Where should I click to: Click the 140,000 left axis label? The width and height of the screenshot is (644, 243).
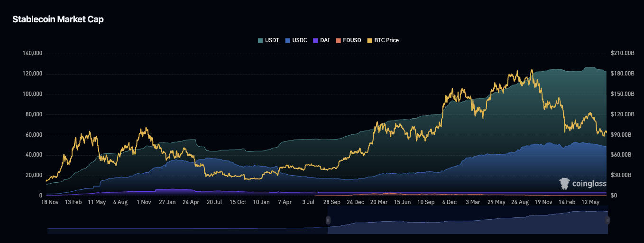coord(32,53)
